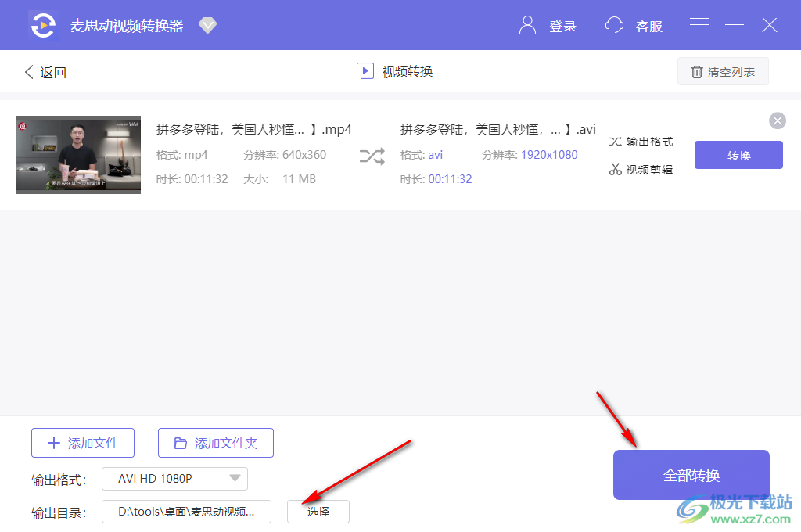The height and width of the screenshot is (532, 801).
Task: Click output duration 00:11:32 in blue
Action: pos(450,179)
